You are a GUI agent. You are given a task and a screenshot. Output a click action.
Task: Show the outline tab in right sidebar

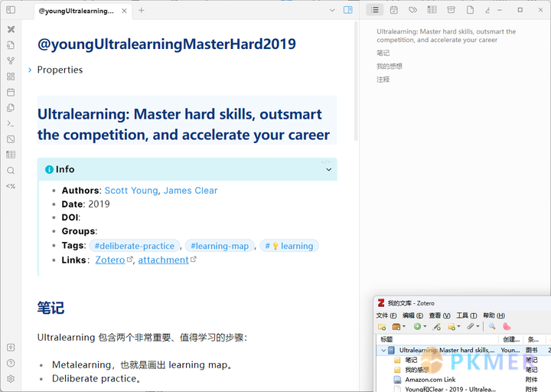375,10
